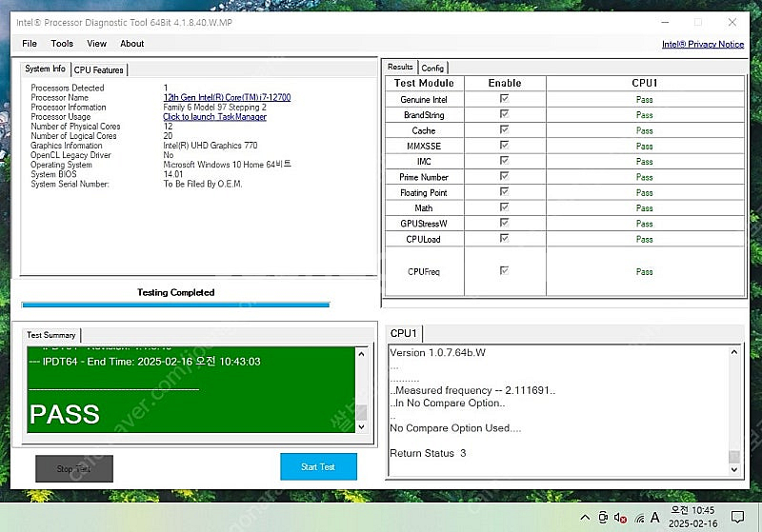Open the About menu
Viewport: 762px width, 532px height.
click(132, 43)
